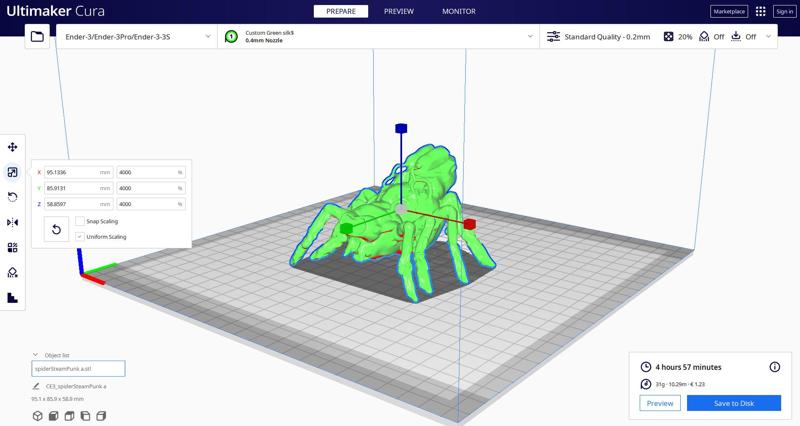Select the Move tool
The height and width of the screenshot is (426, 800).
[x=13, y=147]
